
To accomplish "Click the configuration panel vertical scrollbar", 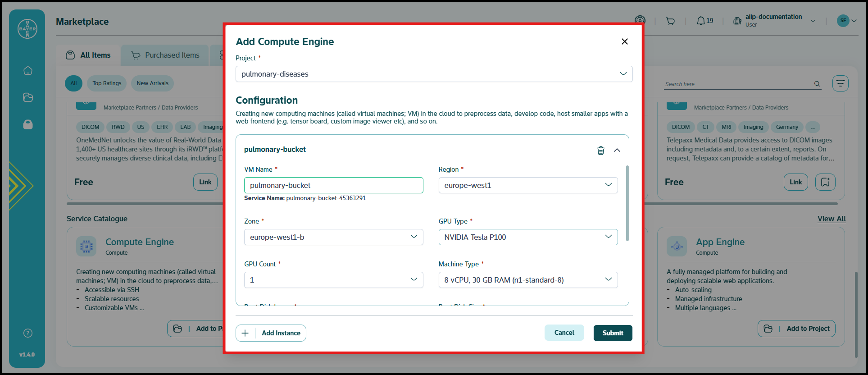I will (x=627, y=203).
